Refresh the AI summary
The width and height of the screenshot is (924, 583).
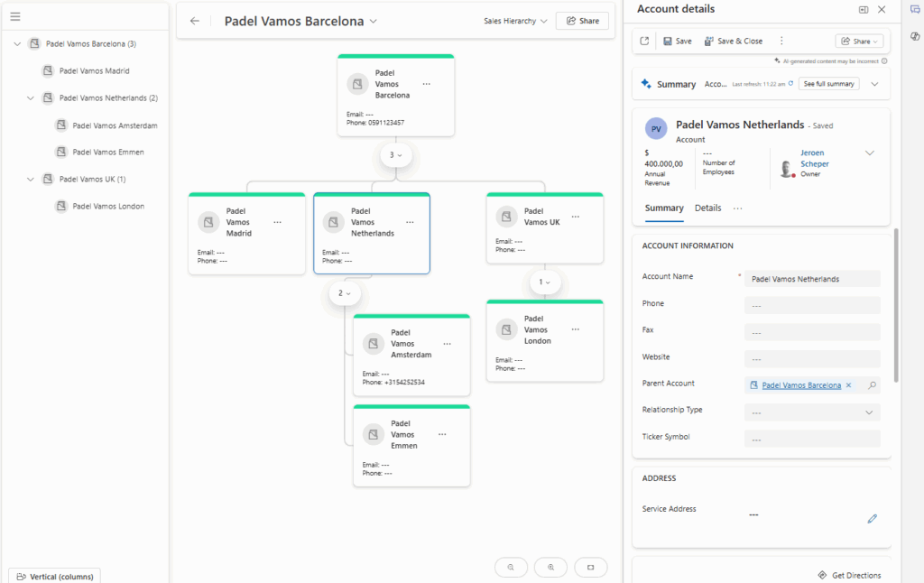coord(790,84)
